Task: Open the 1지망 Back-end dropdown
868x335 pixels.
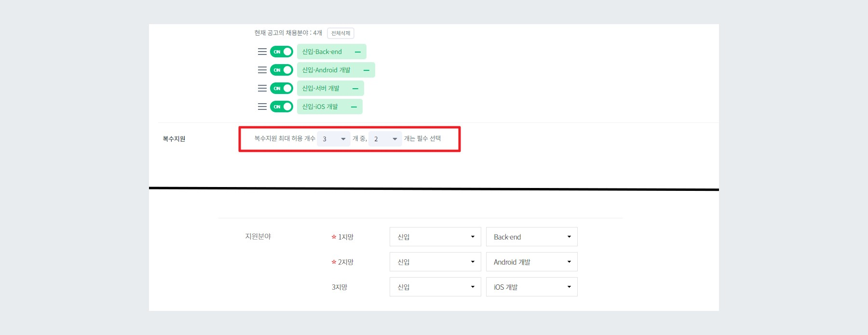Action: coord(532,237)
